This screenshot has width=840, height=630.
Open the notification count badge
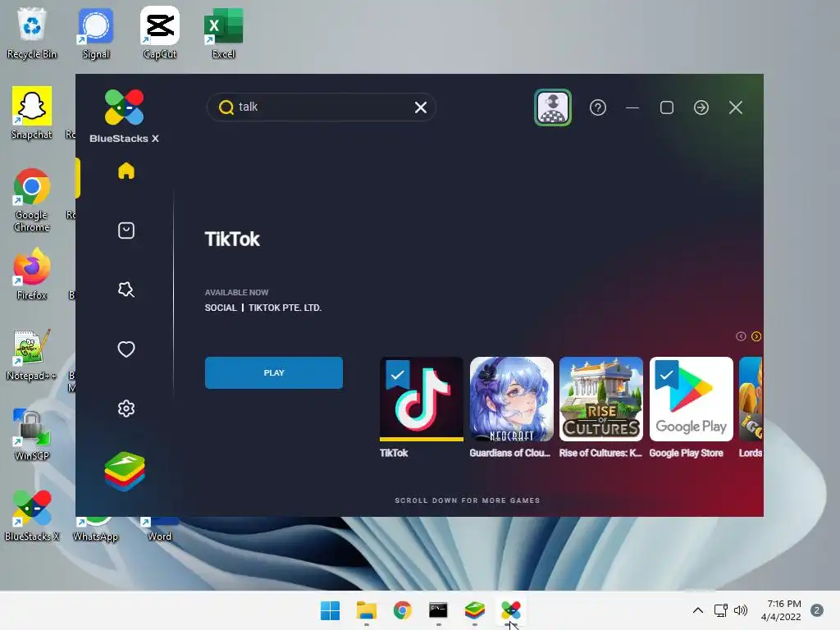pyautogui.click(x=817, y=610)
